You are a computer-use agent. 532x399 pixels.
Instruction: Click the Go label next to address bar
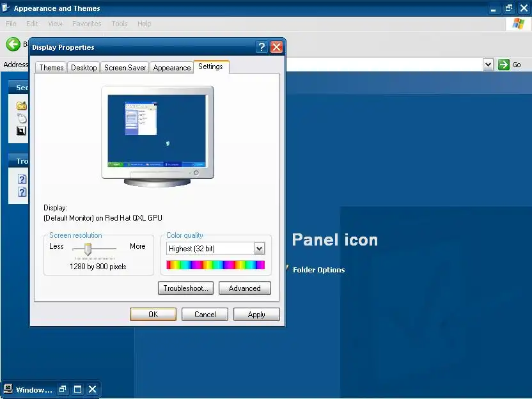(517, 65)
